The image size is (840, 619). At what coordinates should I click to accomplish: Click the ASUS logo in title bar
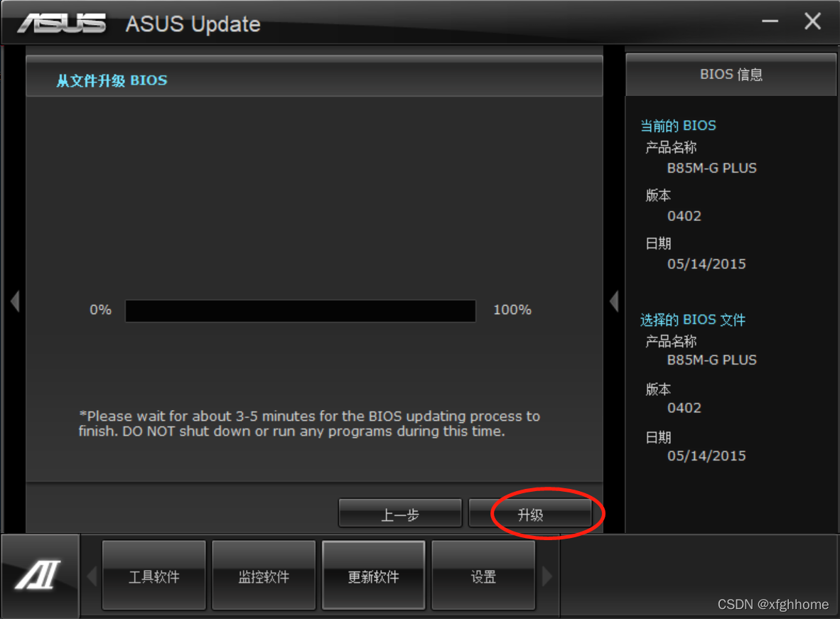[62, 23]
